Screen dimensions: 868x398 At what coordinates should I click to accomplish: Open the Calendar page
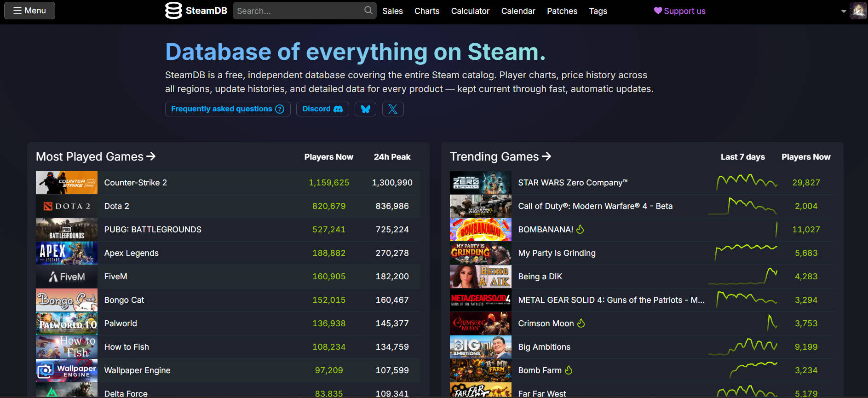518,11
